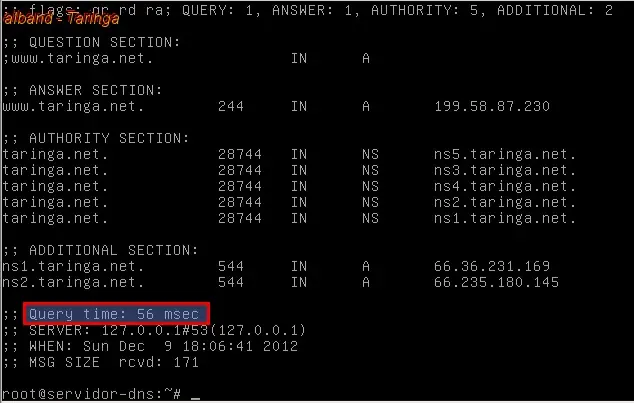Click the ns5.taringa.net. name server entry

pos(505,154)
